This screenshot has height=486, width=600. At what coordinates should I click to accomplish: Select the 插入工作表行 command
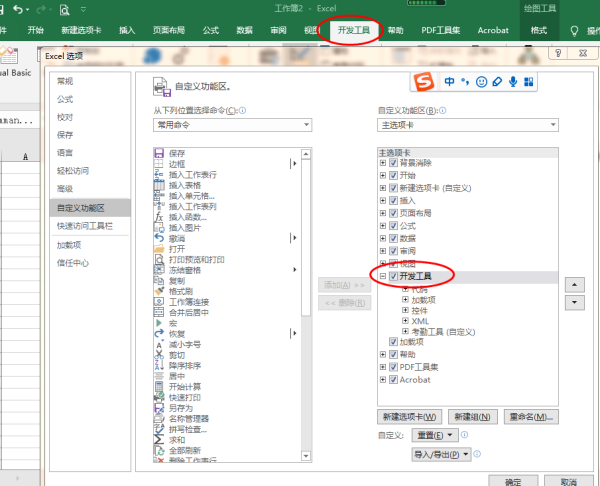192,175
